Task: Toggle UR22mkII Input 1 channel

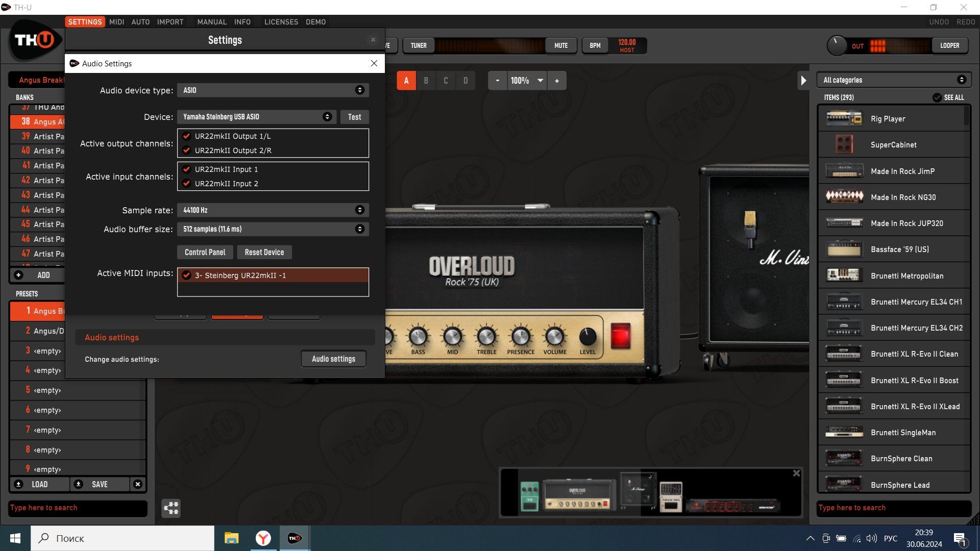Action: [187, 169]
